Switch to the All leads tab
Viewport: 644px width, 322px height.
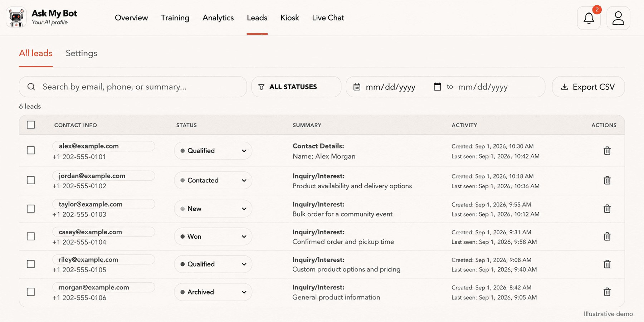tap(36, 53)
